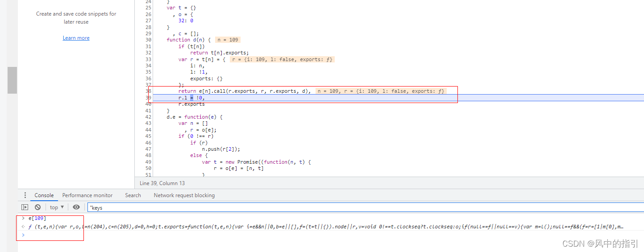Image resolution: width=644 pixels, height=252 pixels.
Task: Toggle the console sidebar icon
Action: coord(25,207)
